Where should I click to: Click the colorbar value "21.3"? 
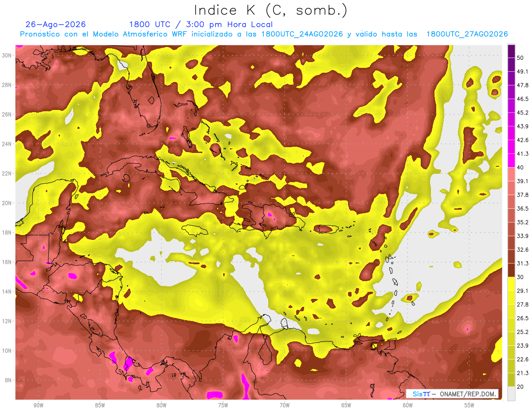(x=523, y=373)
